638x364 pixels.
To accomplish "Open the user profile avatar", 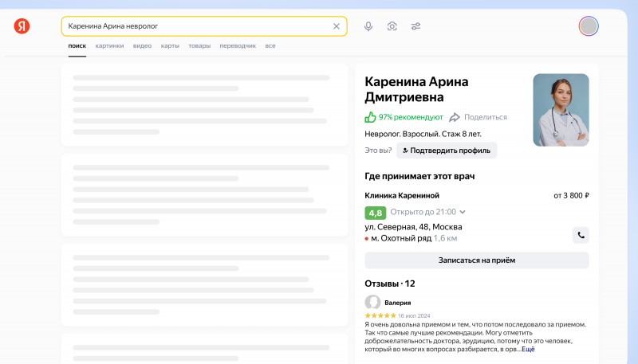I will (589, 26).
